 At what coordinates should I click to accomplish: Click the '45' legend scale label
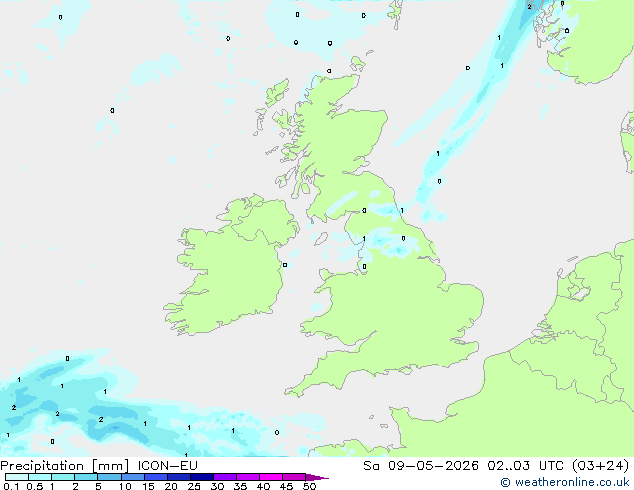coord(286,486)
